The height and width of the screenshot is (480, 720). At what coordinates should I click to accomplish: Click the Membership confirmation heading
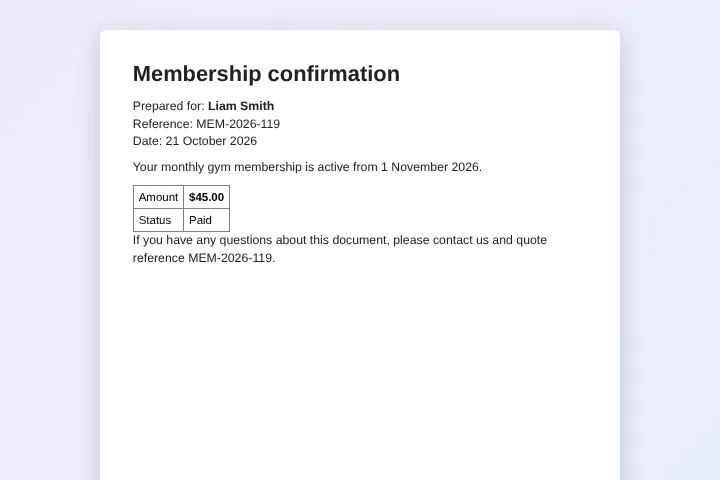coord(266,74)
